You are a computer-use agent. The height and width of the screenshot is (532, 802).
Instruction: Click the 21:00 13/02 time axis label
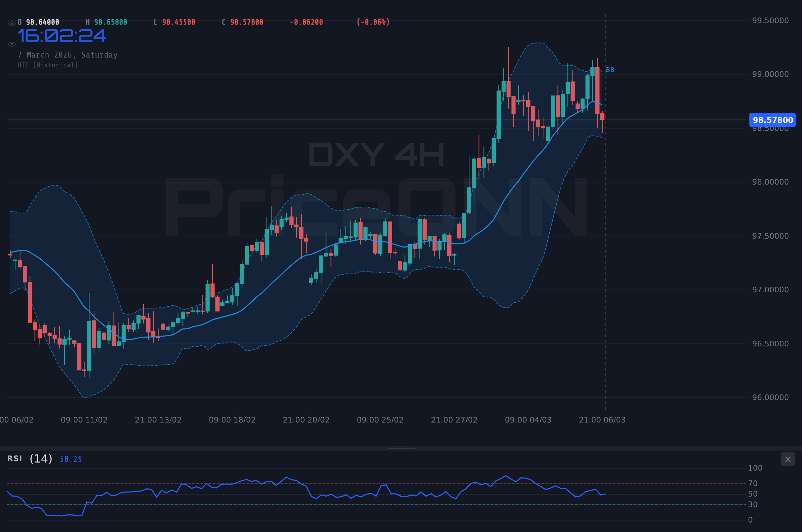click(x=158, y=420)
